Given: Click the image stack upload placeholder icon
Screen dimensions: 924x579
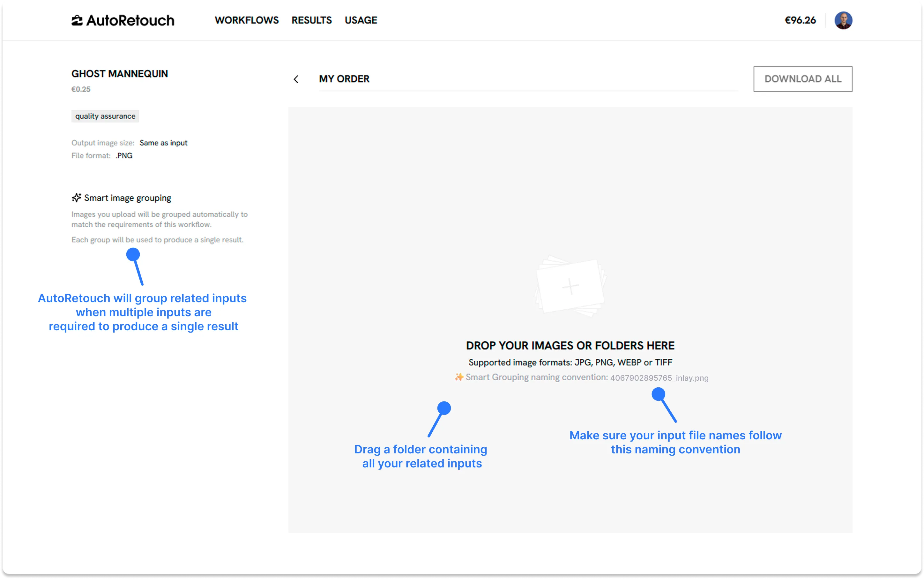Looking at the screenshot, I should point(570,285).
